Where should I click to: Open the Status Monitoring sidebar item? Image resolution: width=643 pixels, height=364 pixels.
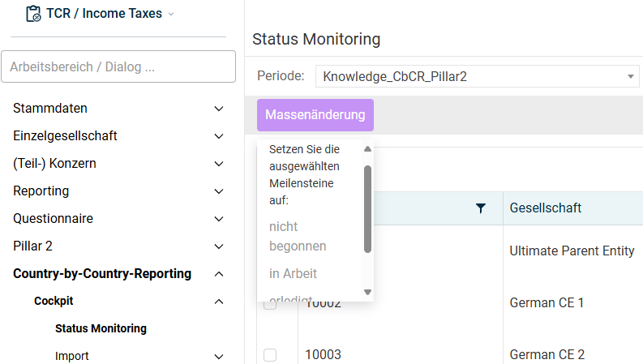[x=101, y=328]
